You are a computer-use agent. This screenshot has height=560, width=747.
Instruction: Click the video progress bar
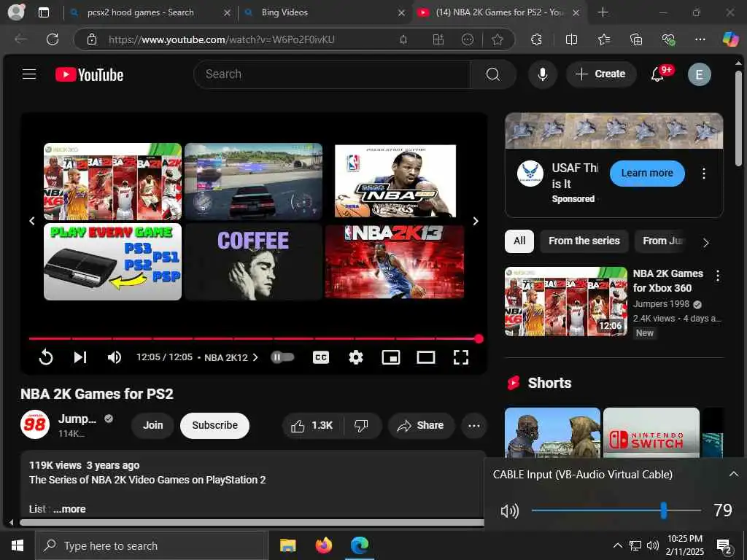254,338
